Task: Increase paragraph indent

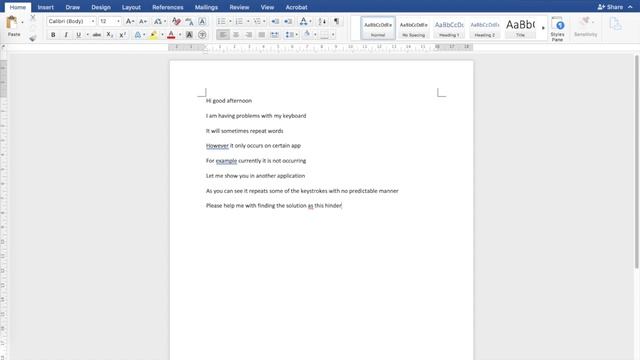Action: coord(288,21)
